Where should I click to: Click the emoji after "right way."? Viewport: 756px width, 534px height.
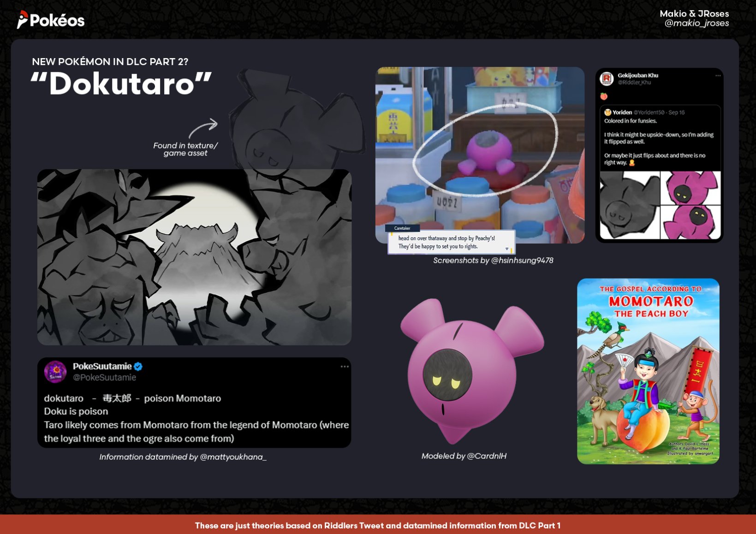632,163
